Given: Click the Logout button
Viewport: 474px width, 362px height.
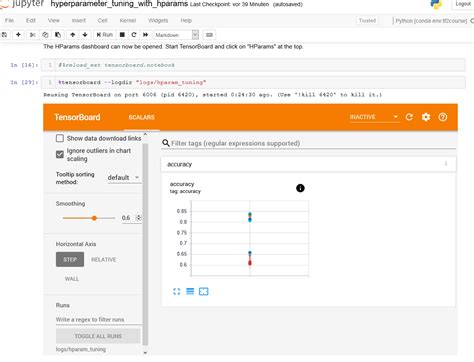Looking at the screenshot, I should pos(463,4).
